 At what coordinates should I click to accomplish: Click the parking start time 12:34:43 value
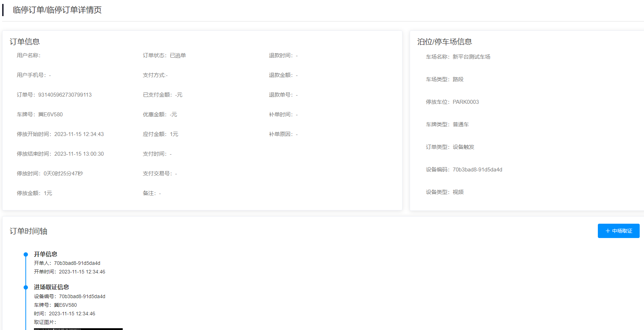click(x=79, y=134)
